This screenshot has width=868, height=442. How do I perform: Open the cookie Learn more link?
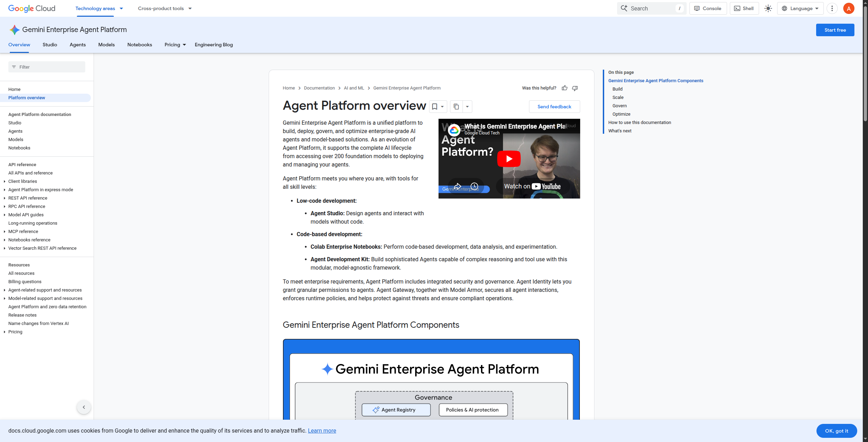322,431
